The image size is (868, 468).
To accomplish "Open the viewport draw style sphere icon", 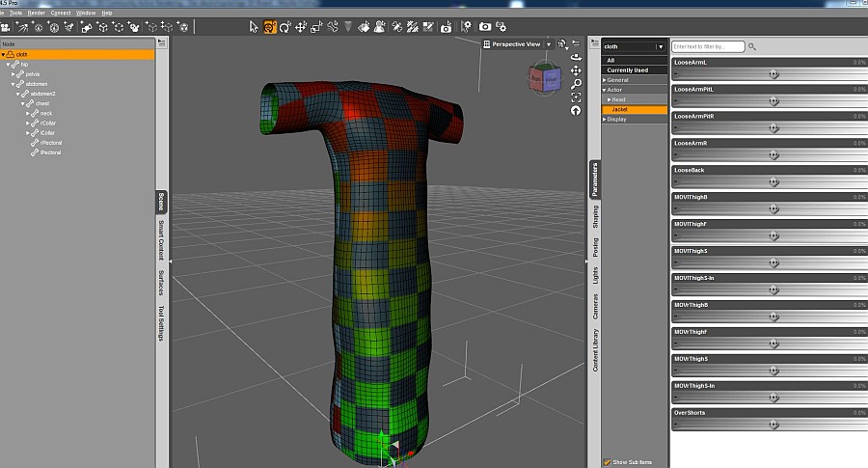I will click(x=562, y=44).
